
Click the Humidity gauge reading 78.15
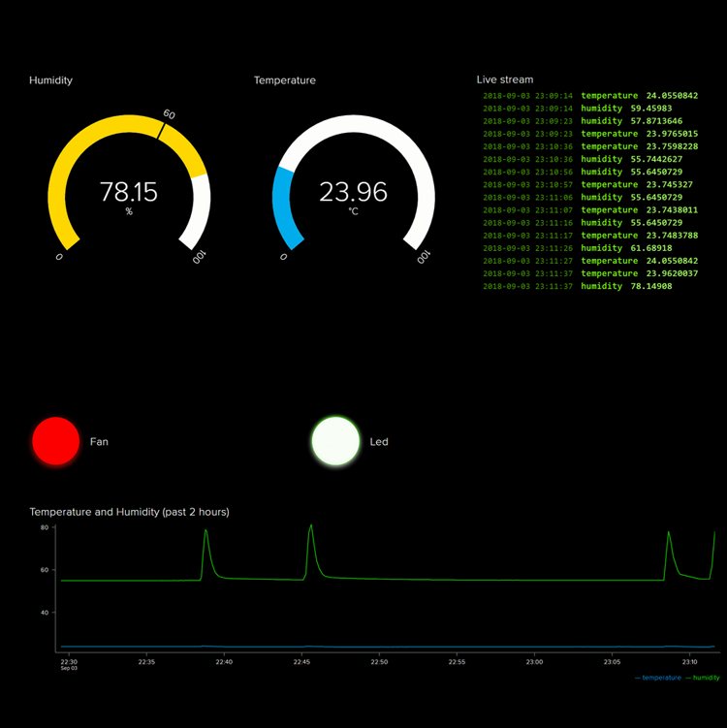click(128, 192)
